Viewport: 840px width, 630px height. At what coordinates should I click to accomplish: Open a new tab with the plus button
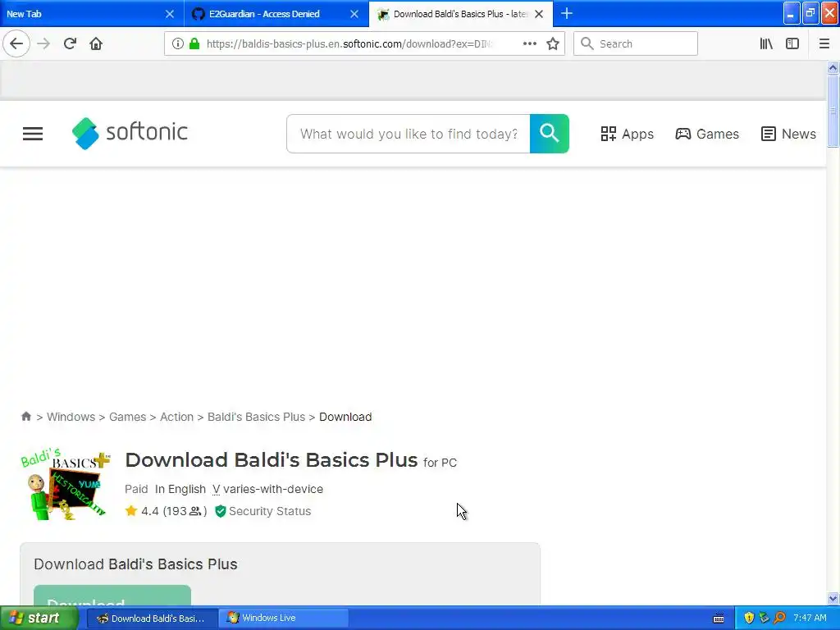point(567,13)
